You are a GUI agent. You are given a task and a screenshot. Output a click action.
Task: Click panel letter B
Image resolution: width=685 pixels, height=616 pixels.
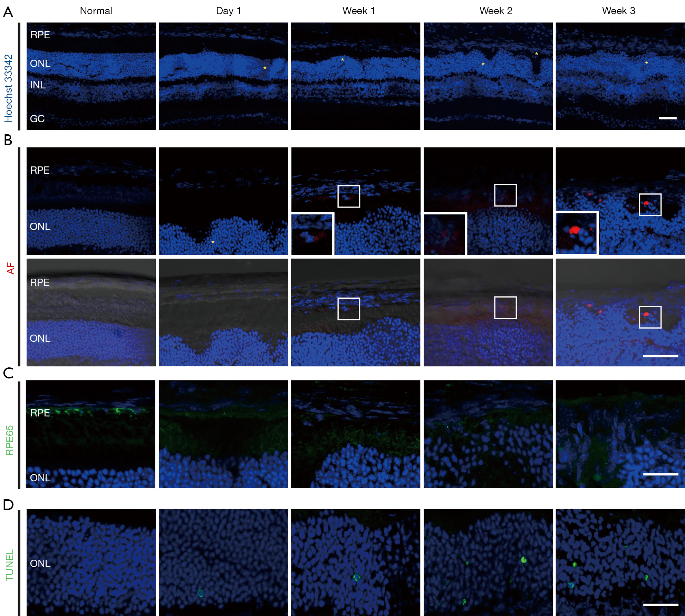coord(8,140)
